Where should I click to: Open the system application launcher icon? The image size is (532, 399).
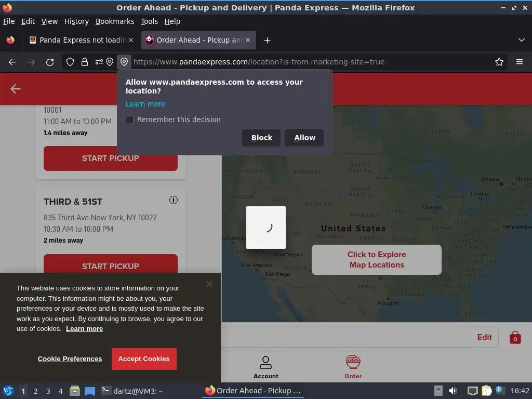[8, 391]
